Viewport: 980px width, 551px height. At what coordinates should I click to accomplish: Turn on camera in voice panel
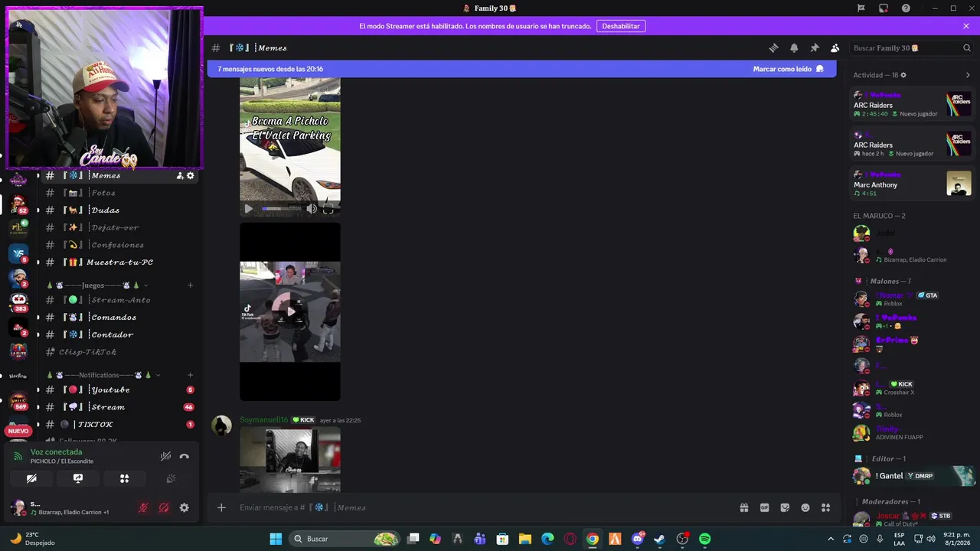coord(31,478)
